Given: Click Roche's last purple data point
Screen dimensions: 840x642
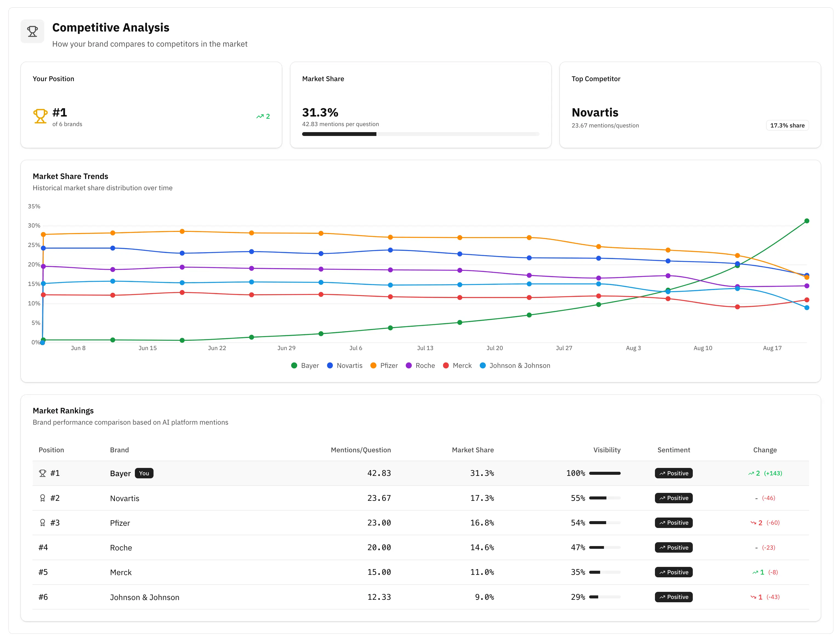Looking at the screenshot, I should 807,286.
